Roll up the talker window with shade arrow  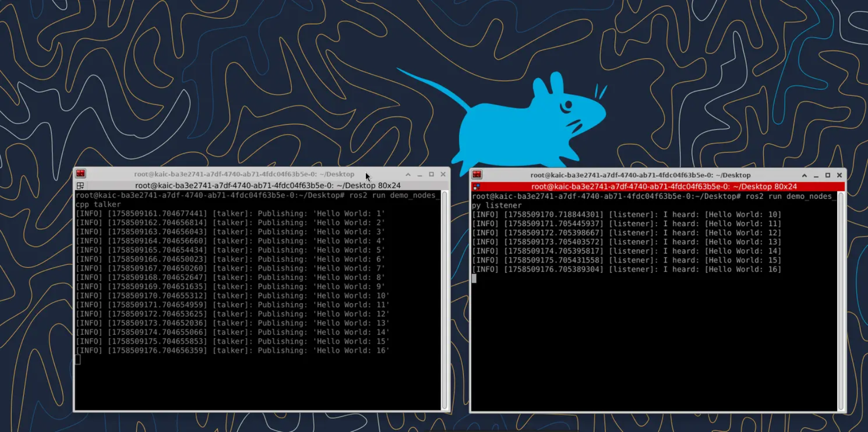pyautogui.click(x=408, y=174)
